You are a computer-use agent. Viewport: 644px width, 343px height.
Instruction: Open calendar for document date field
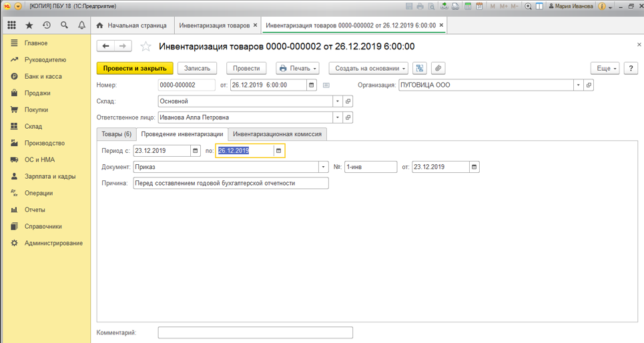311,85
